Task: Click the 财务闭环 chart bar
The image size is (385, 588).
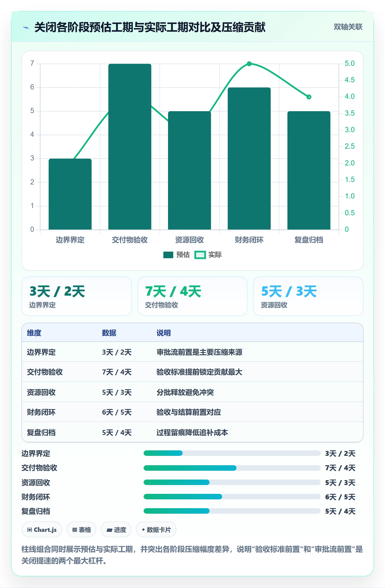Action: coord(249,159)
